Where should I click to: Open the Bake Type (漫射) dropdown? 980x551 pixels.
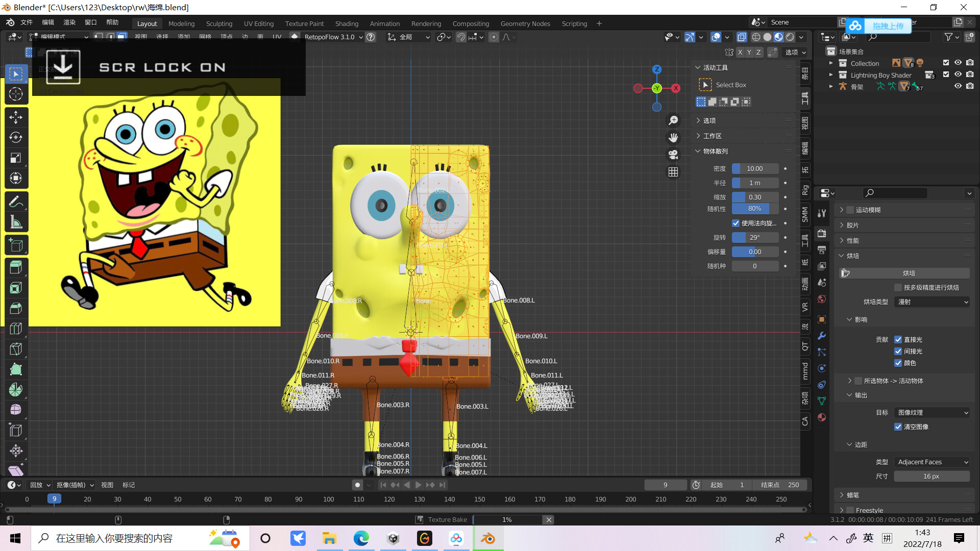point(932,302)
